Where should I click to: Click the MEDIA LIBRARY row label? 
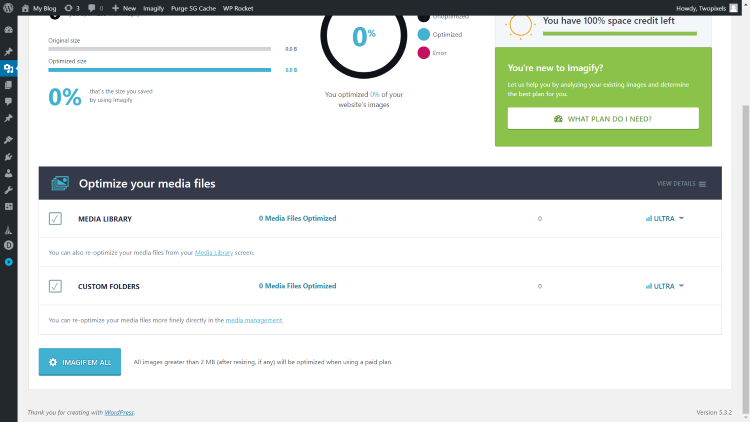105,219
